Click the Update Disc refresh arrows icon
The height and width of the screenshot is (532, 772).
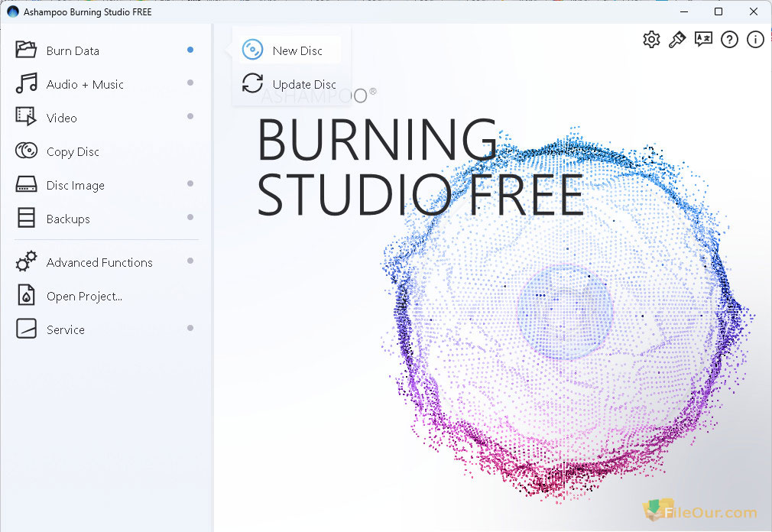252,83
